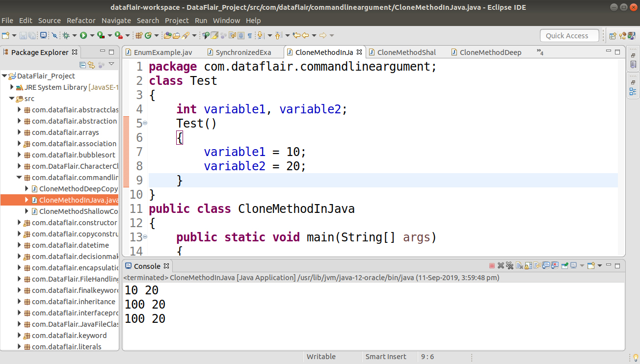Click the green Run button in toolbar

click(x=83, y=35)
